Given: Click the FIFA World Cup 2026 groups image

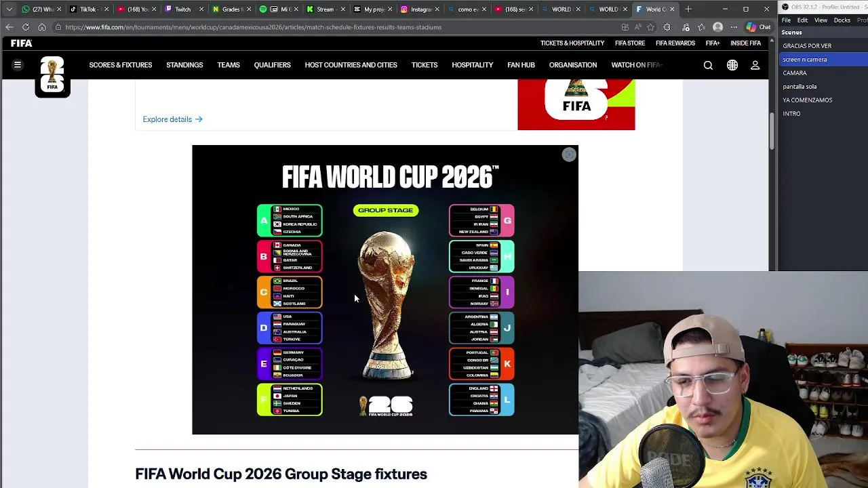Looking at the screenshot, I should [x=385, y=289].
